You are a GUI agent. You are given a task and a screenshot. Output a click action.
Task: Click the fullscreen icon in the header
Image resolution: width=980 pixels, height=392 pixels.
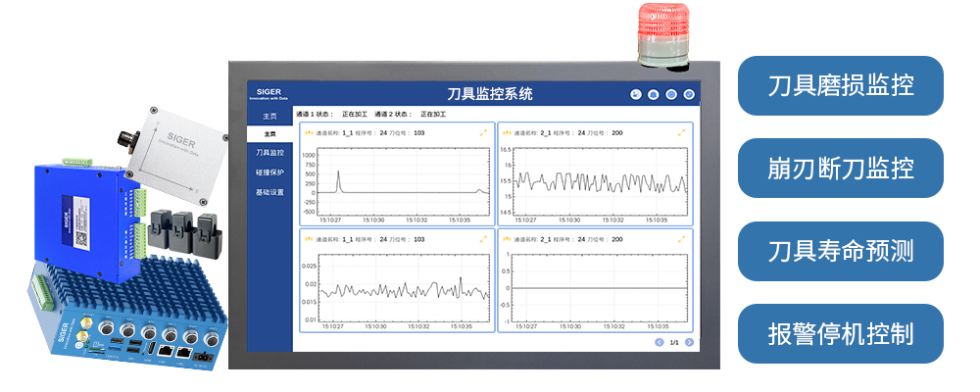(689, 95)
